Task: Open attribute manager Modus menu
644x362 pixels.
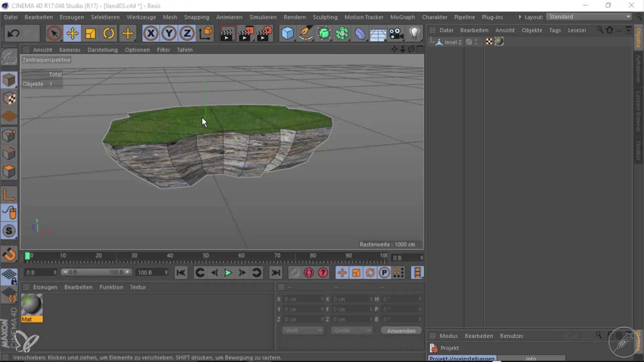Action: [x=448, y=336]
